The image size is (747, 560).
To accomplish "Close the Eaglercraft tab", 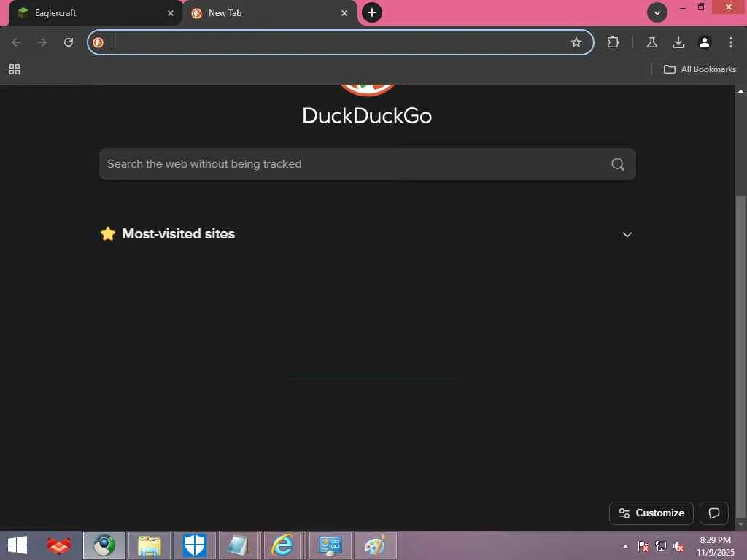I will 171,13.
